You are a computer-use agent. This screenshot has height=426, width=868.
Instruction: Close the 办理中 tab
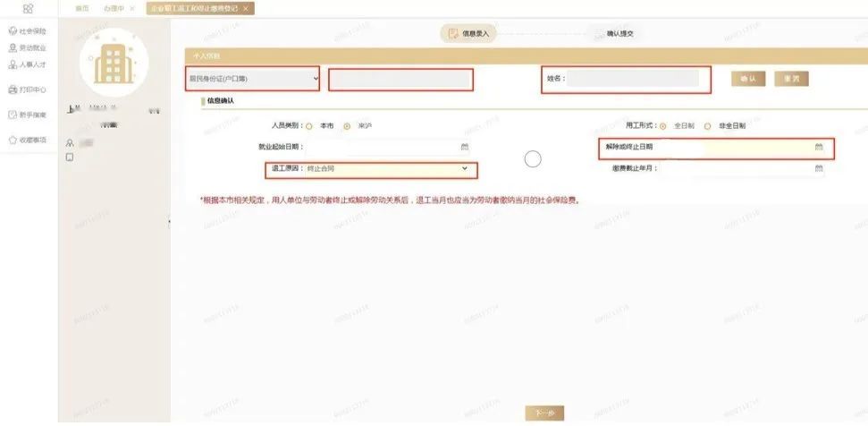[131, 8]
